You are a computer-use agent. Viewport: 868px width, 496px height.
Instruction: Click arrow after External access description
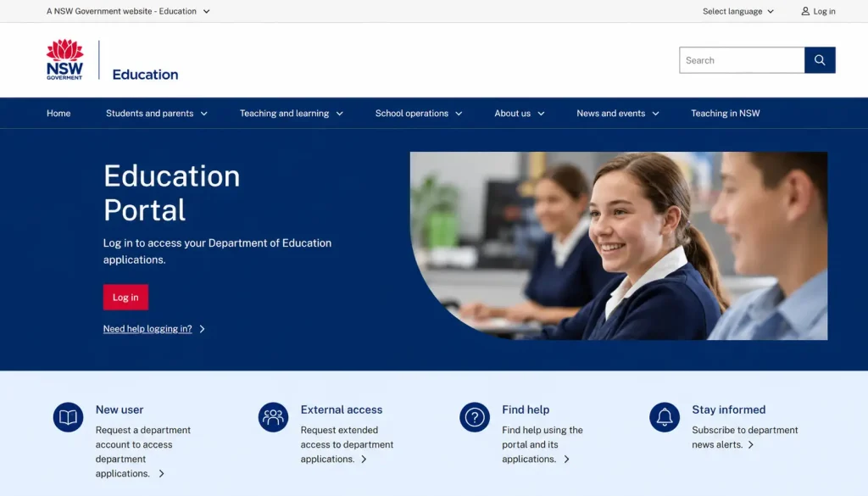coord(364,459)
